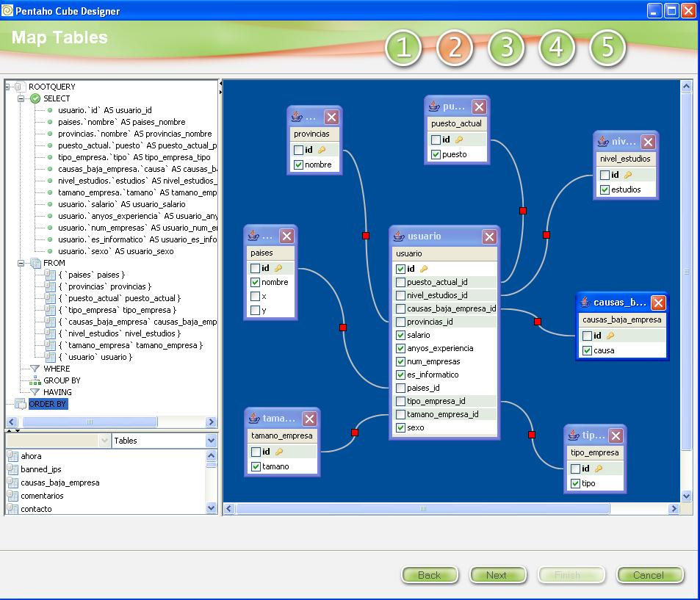Click the Java icon on provincias header
This screenshot has height=600, width=700.
[297, 117]
